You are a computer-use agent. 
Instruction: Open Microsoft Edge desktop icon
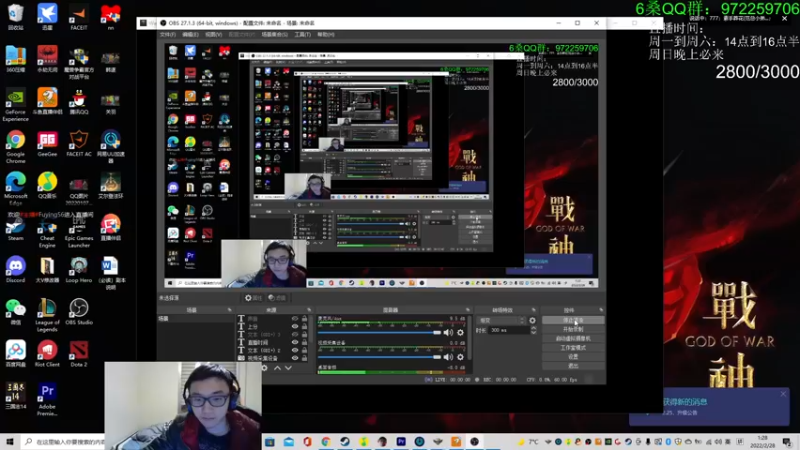click(15, 189)
